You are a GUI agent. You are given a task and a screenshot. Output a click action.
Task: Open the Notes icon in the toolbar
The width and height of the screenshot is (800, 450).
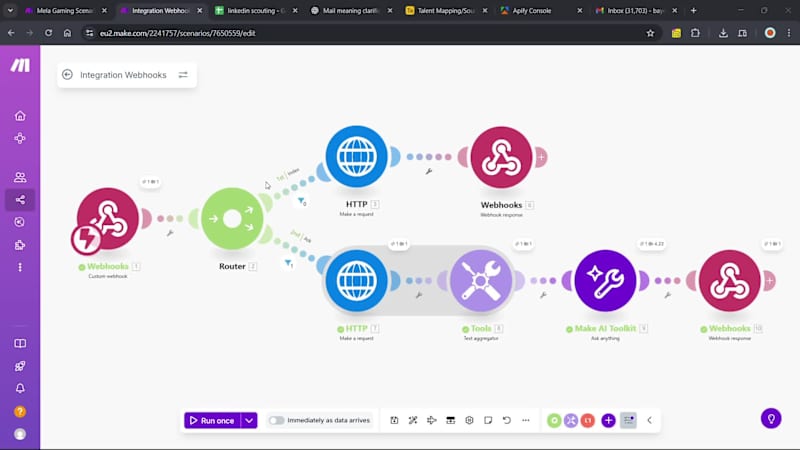pos(488,420)
